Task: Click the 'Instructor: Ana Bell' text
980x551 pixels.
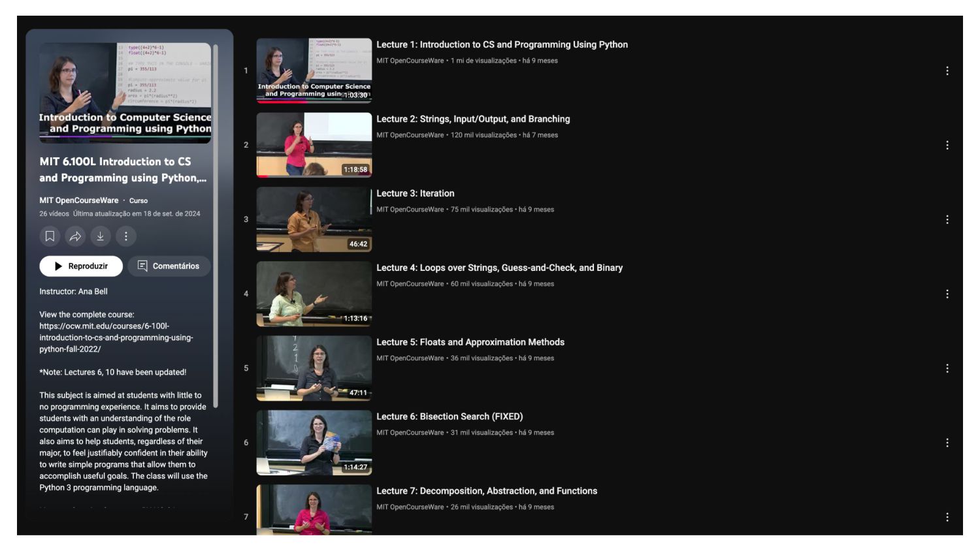Action: (x=73, y=292)
